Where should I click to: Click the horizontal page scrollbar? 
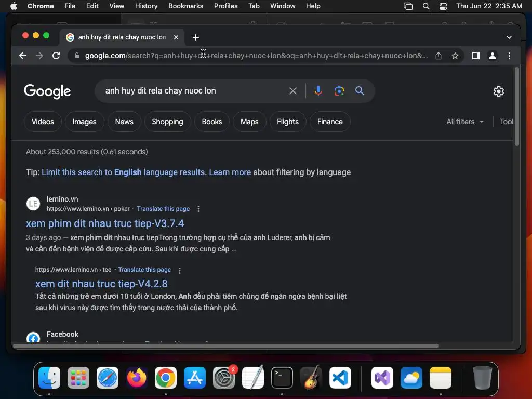[x=225, y=346]
